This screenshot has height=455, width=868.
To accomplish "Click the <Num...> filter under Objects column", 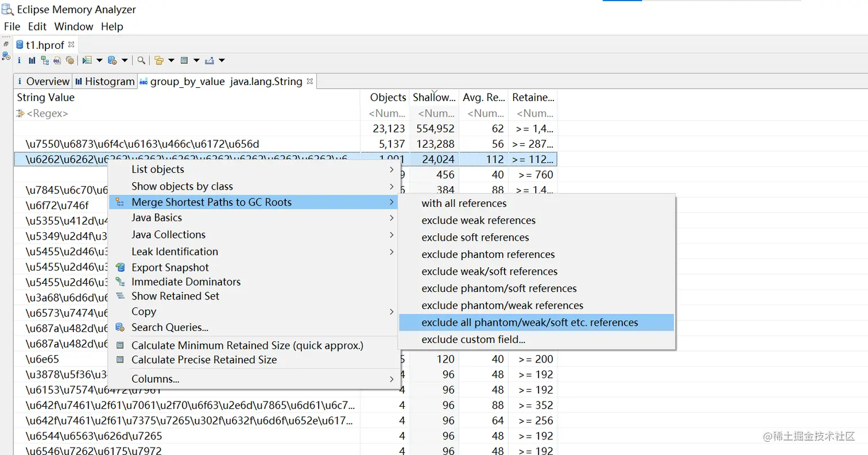I will click(385, 114).
